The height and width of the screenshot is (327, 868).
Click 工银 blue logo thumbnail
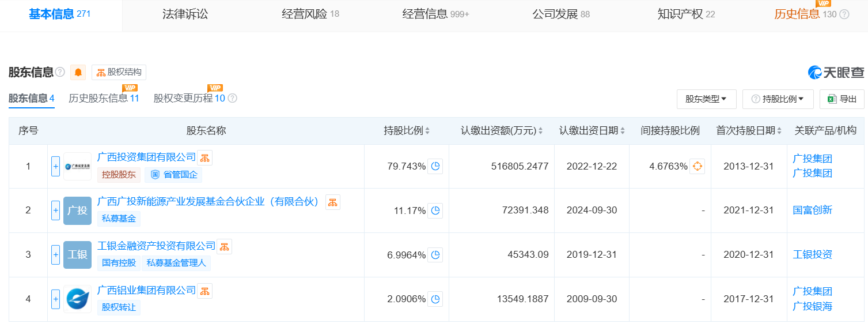click(78, 255)
